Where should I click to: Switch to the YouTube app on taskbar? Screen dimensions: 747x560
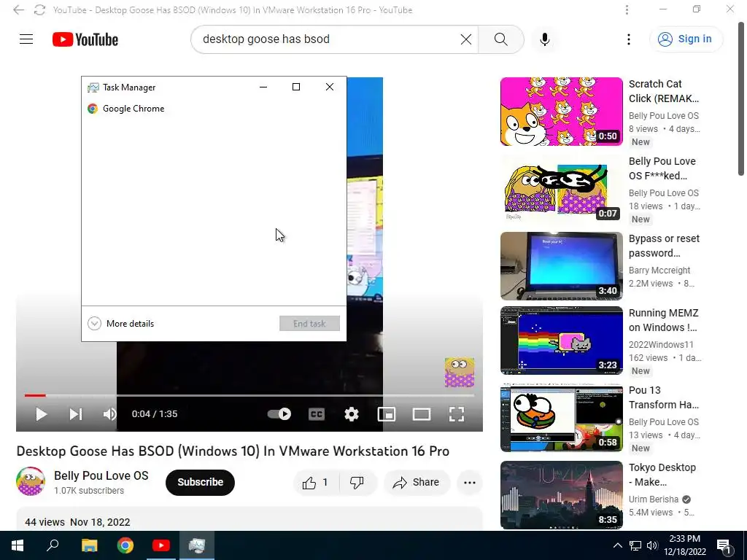click(x=161, y=545)
